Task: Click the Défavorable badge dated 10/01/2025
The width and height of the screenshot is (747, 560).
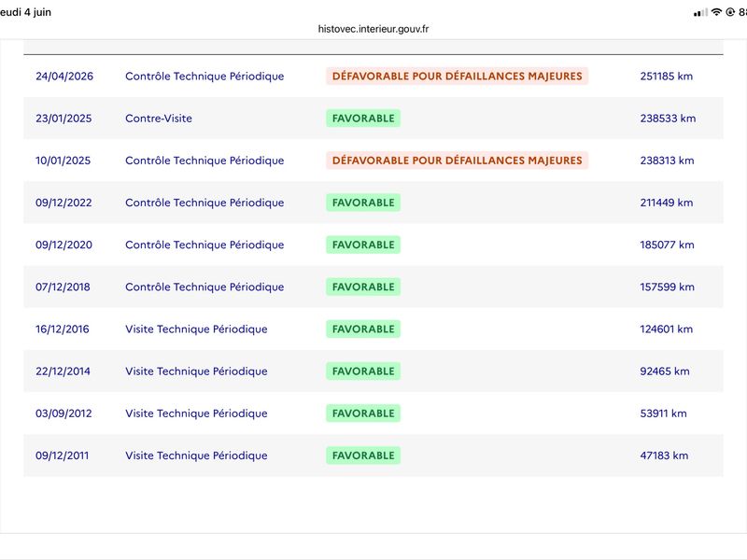Action: pyautogui.click(x=457, y=161)
